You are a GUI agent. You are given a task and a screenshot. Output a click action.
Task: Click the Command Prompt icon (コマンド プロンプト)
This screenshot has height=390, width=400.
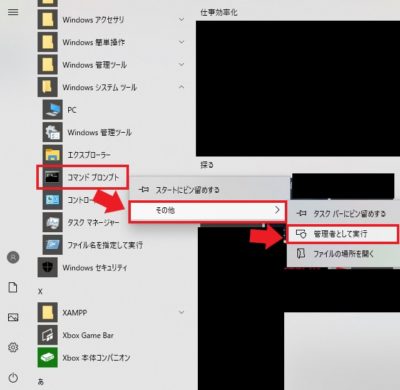pos(52,177)
